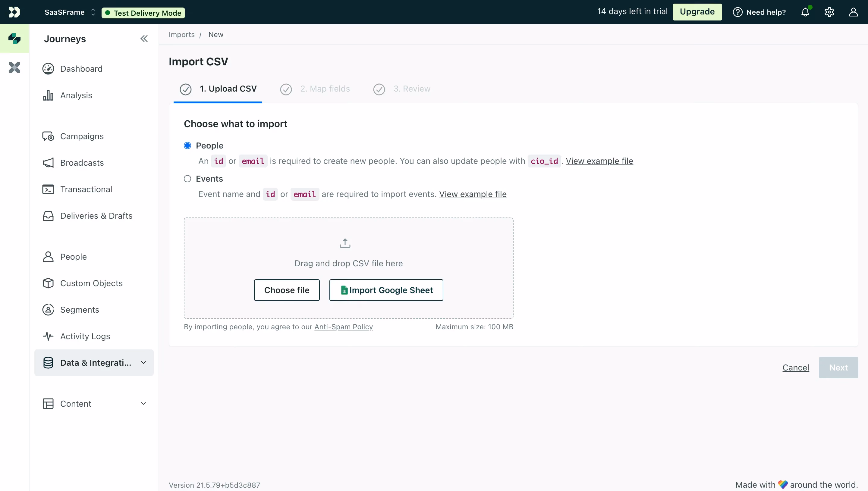Image resolution: width=868 pixels, height=491 pixels.
Task: Switch to the 1. Upload CSV step
Action: pos(218,89)
